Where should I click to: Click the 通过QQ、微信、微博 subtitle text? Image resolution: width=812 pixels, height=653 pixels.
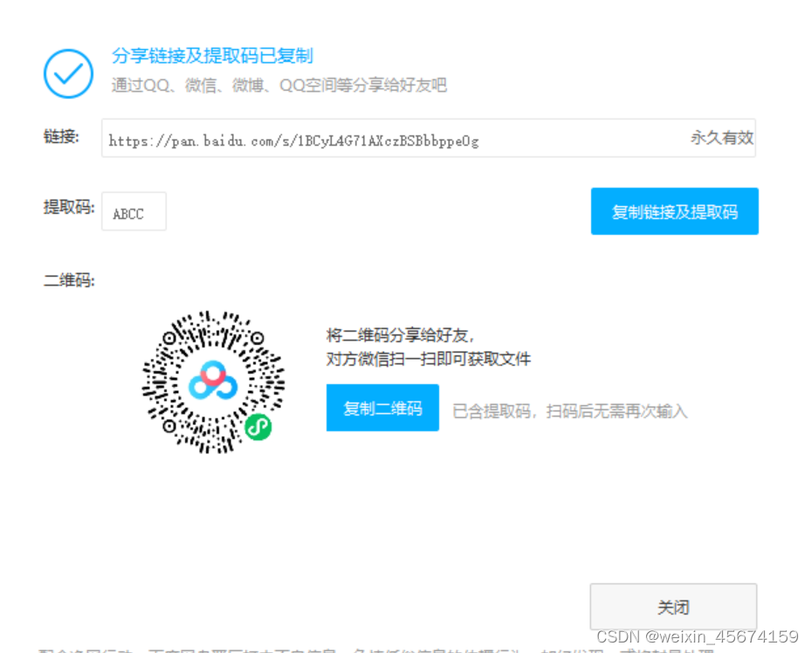279,85
